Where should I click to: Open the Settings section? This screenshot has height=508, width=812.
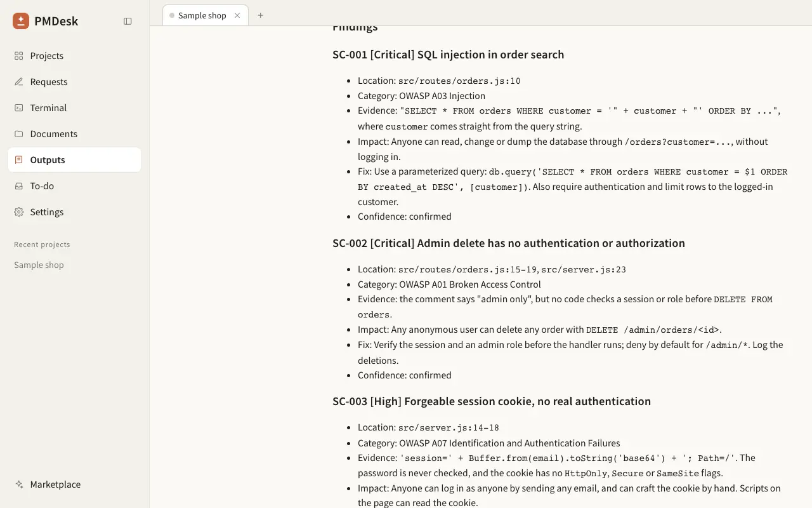[74, 212]
